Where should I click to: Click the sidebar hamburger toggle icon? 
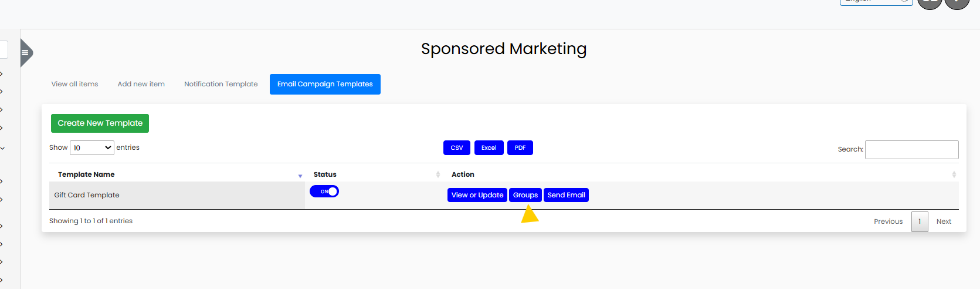coord(25,53)
